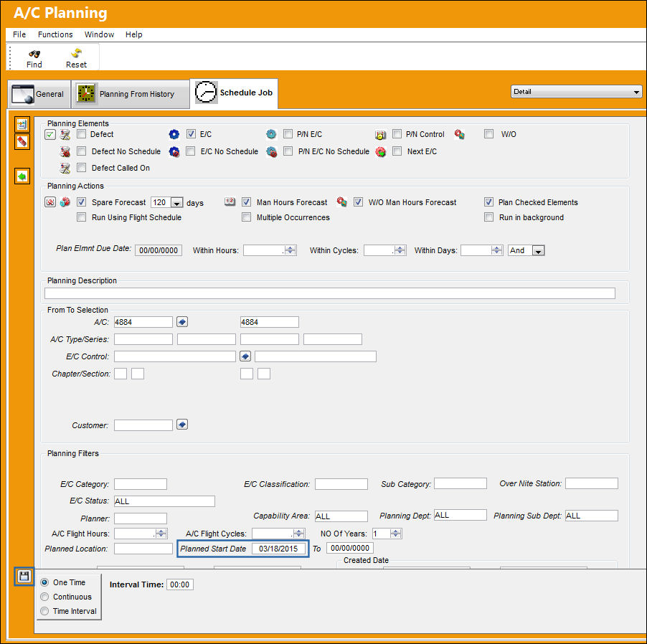Click the A/C lookup button beside 4884
Image resolution: width=647 pixels, height=644 pixels.
pos(182,322)
